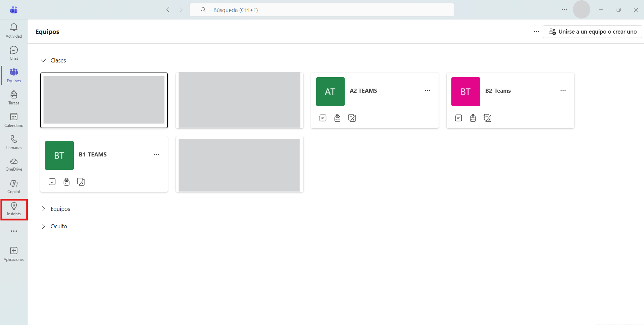Open the Calendario view
The height and width of the screenshot is (325, 644).
coord(14,120)
